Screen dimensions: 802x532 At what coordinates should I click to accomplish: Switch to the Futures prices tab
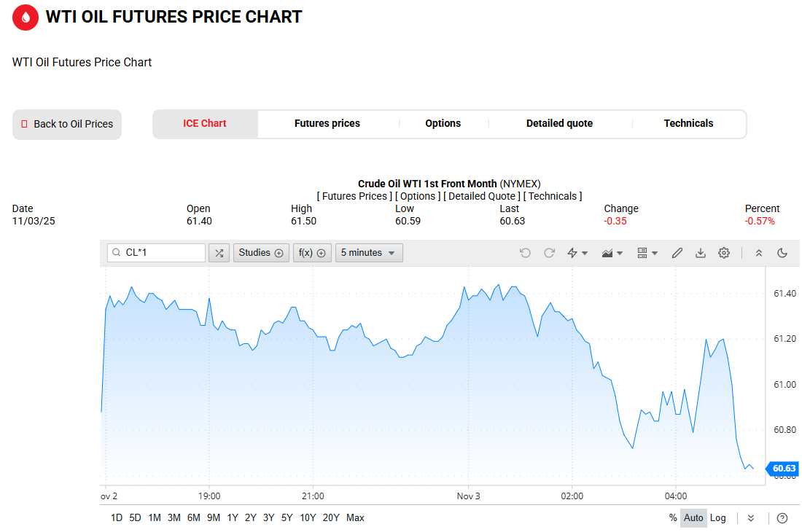click(327, 124)
